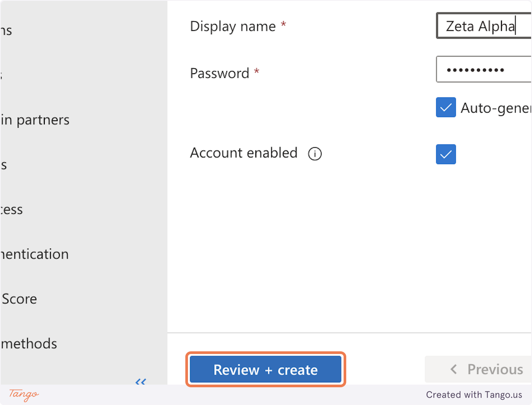Collapse the sidebar using the double-chevron
532x405 pixels.
click(x=141, y=382)
